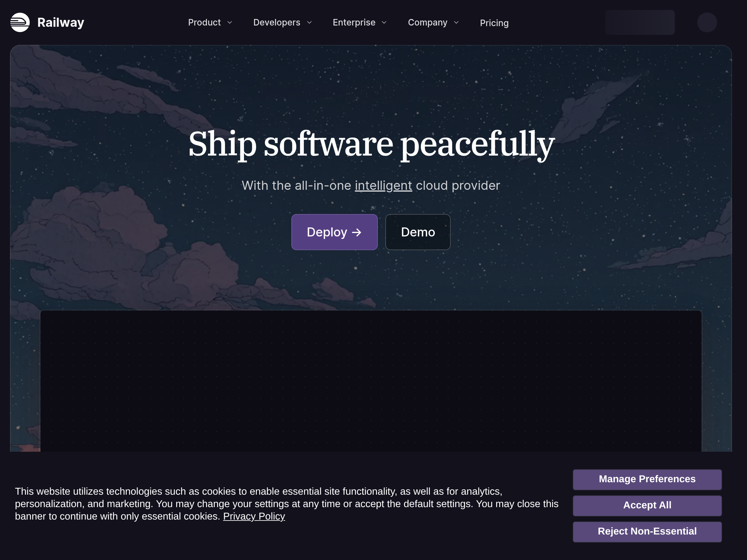Click the Railway train logo icon

[x=20, y=22]
